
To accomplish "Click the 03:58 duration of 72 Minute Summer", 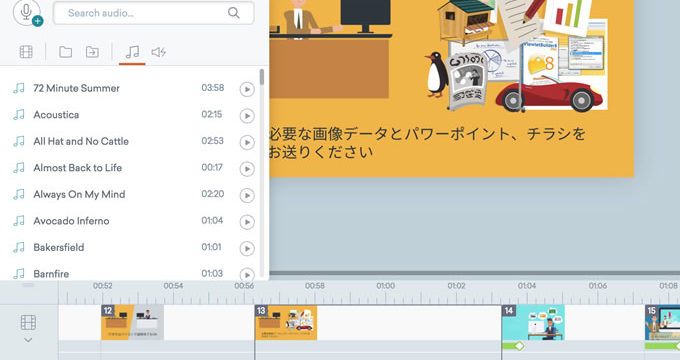I will [212, 88].
